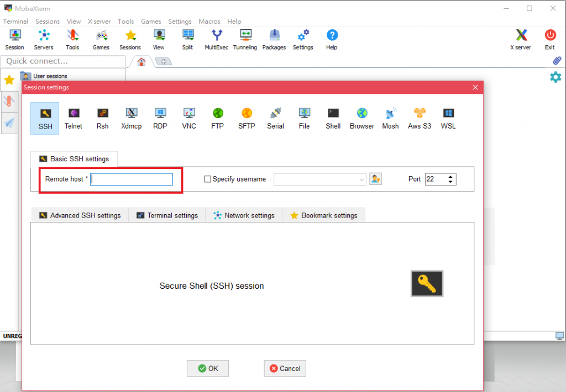Open the Settings gears toolbar icon
This screenshot has width=566, height=392.
click(303, 40)
